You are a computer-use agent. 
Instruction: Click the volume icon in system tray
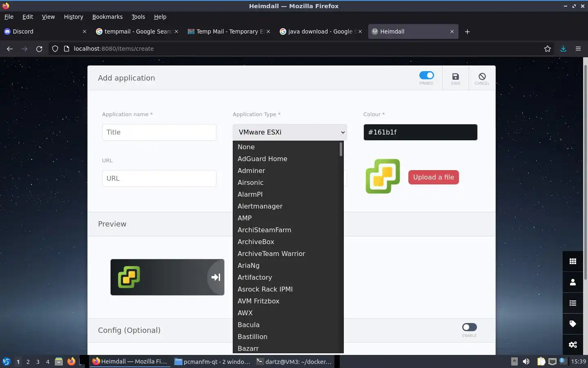coord(526,361)
